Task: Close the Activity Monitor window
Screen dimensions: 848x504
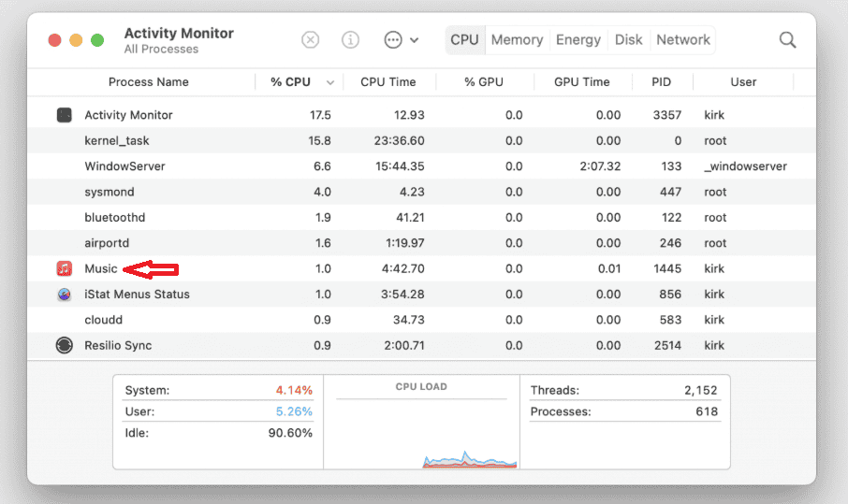Action: click(x=54, y=40)
